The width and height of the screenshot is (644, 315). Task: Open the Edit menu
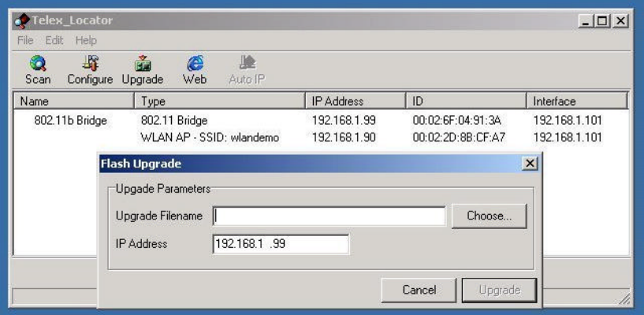tap(54, 40)
